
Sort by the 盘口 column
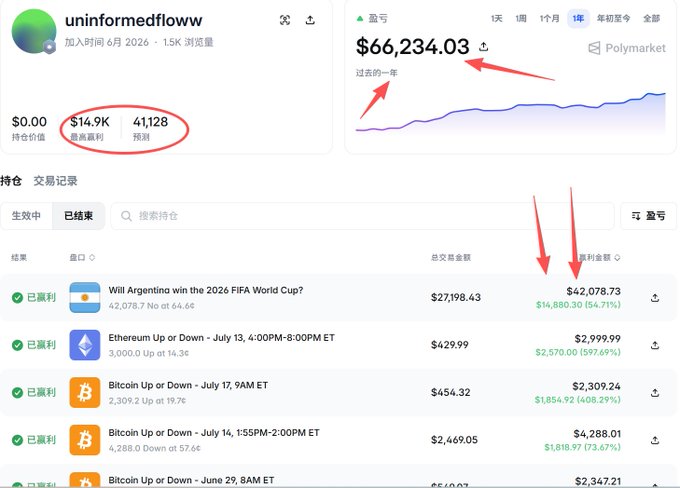[82, 258]
